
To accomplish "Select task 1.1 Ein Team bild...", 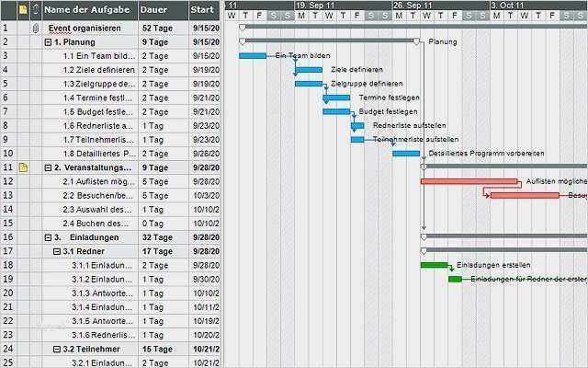I will click(99, 56).
